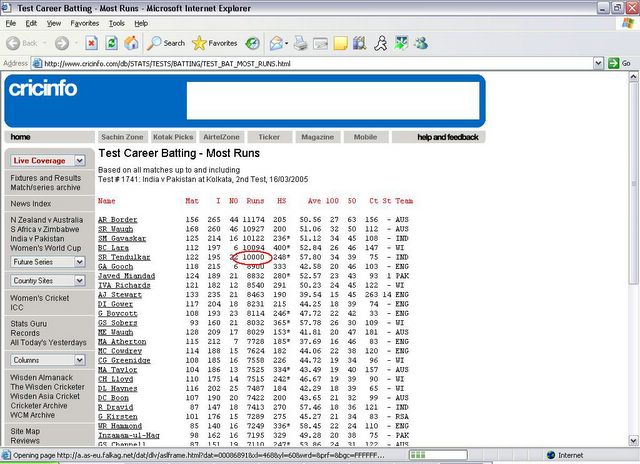Click the Forward arrow toolbar button
Screen dimensions: 640x464
coord(62,43)
